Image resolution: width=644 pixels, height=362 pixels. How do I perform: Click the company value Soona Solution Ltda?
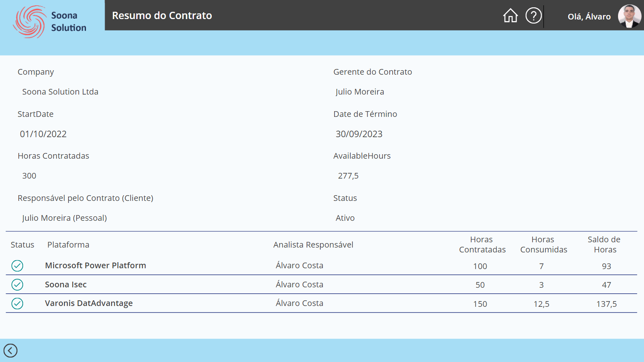click(60, 92)
